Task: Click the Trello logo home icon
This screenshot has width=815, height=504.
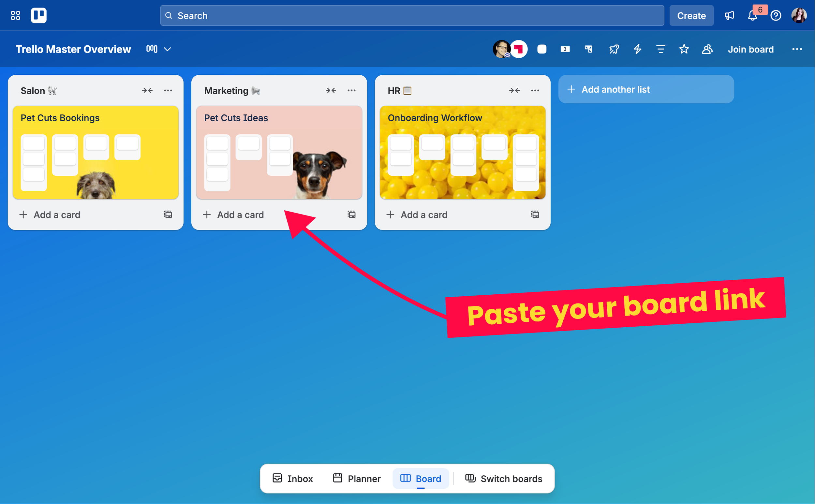Action: (39, 15)
